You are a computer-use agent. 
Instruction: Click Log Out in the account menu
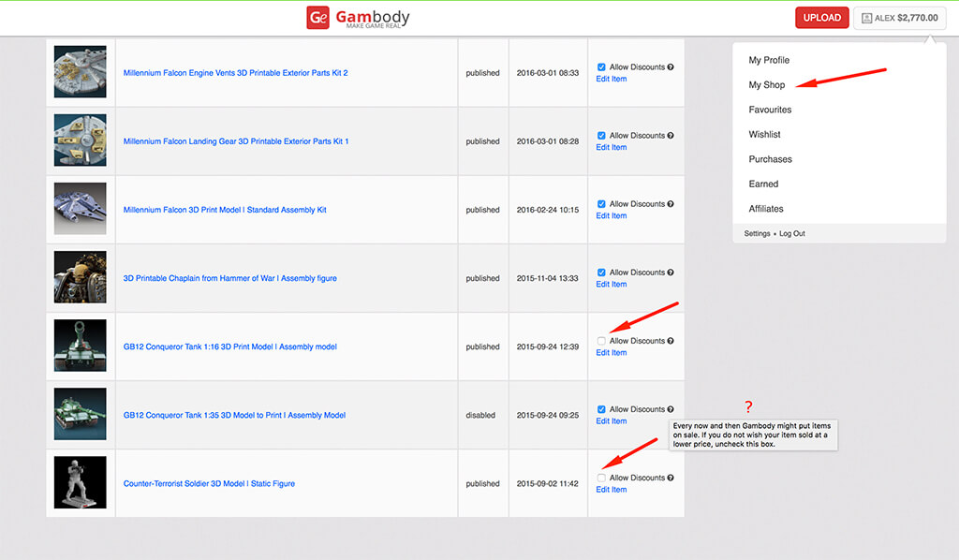pos(792,234)
